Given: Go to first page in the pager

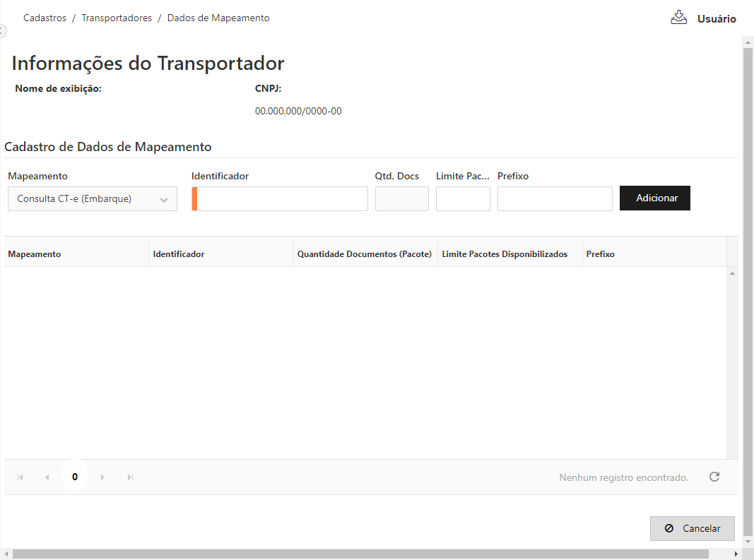Looking at the screenshot, I should click(20, 477).
